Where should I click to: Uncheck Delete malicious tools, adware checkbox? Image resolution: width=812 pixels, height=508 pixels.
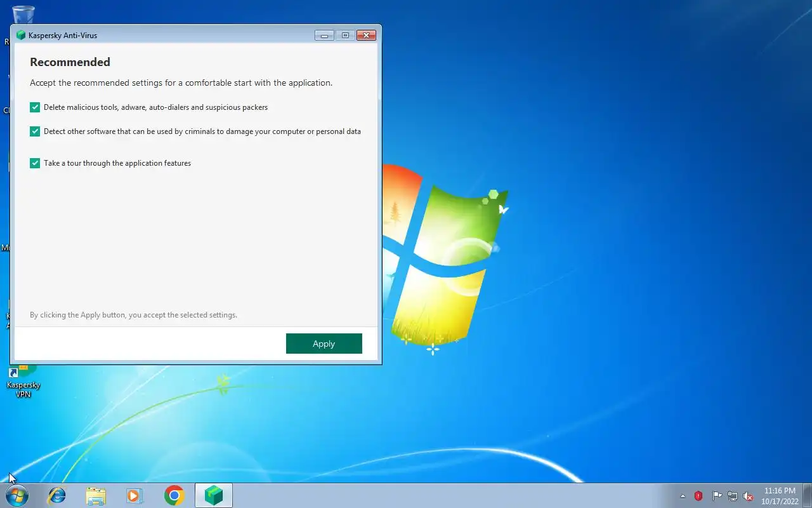click(x=35, y=107)
